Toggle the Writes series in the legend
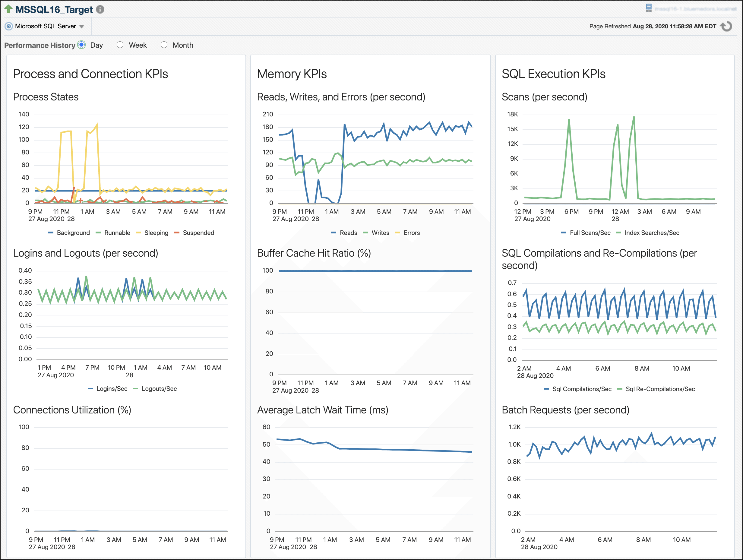The image size is (743, 560). pyautogui.click(x=366, y=233)
